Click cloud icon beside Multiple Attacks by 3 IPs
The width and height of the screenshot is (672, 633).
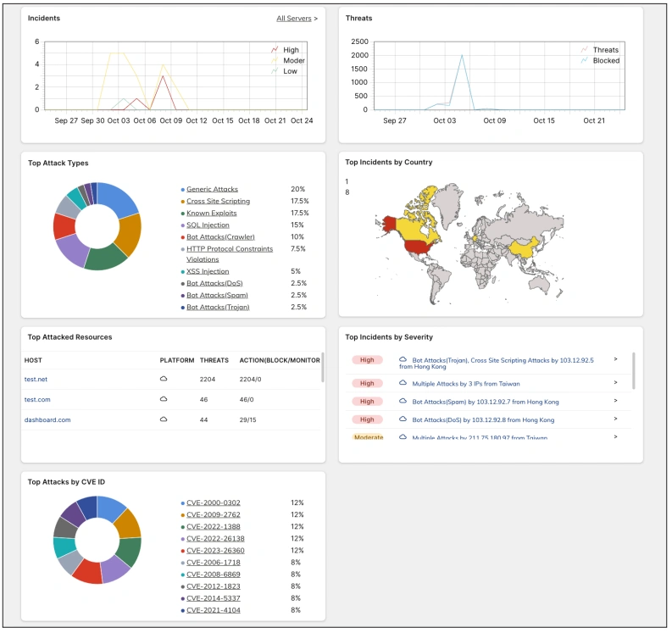click(x=403, y=383)
